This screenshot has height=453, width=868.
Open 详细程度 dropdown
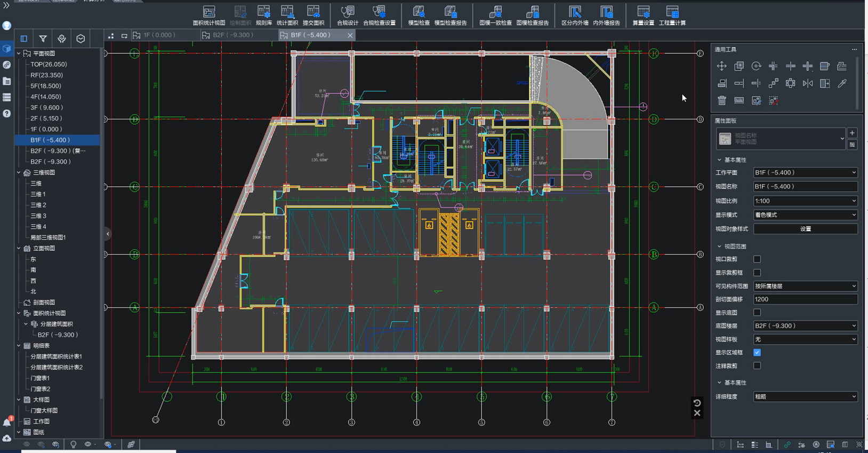click(805, 397)
